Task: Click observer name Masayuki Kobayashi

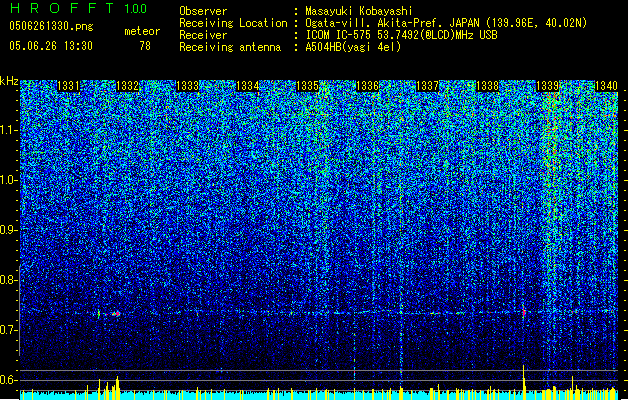Action: click(359, 11)
